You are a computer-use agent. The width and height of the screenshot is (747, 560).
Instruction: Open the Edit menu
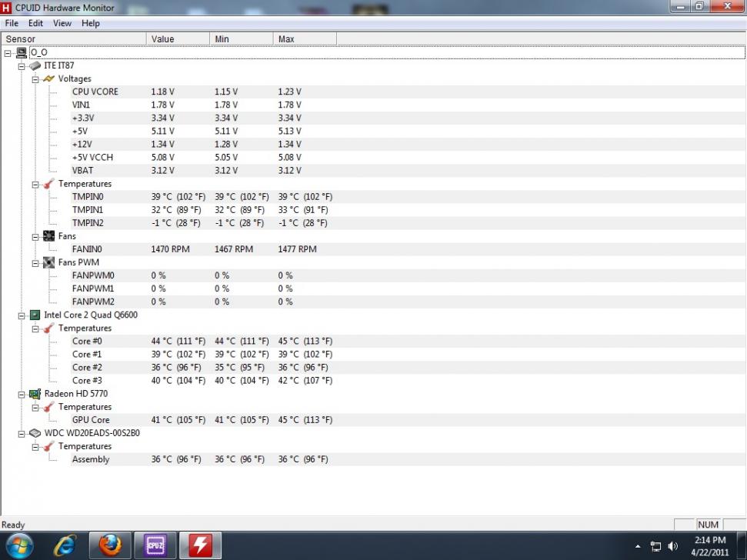(x=35, y=23)
